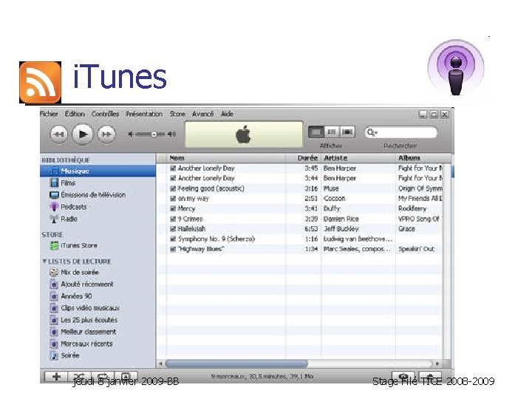Screen dimensions: 532x399
Task: Click the Ajouté récemment smart playlist icon
Action: (54, 284)
